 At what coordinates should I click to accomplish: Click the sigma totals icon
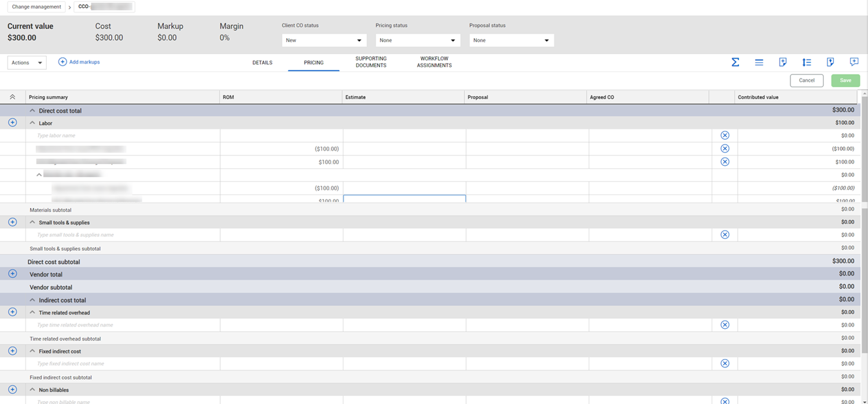pyautogui.click(x=735, y=62)
